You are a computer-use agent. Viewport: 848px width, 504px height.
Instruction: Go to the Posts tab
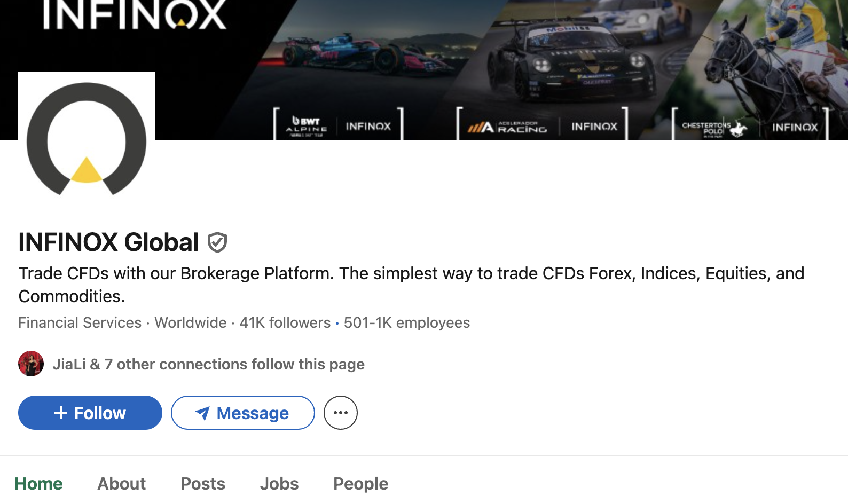pos(203,484)
